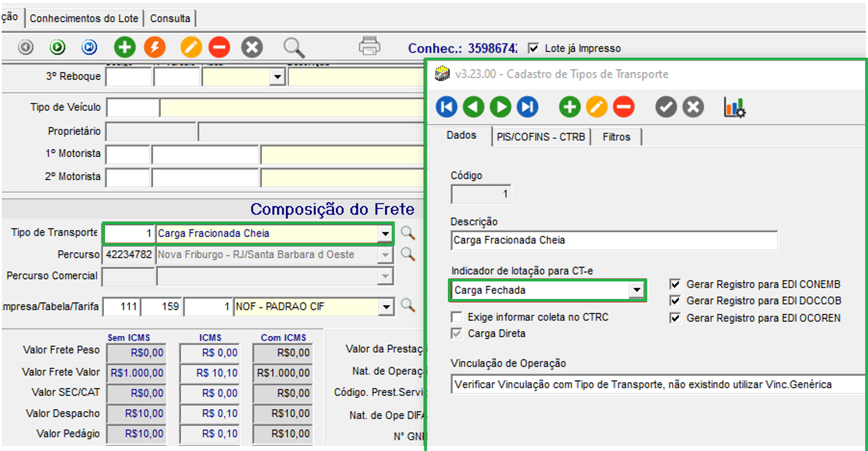Click the orange lightning bolt icon

point(155,47)
